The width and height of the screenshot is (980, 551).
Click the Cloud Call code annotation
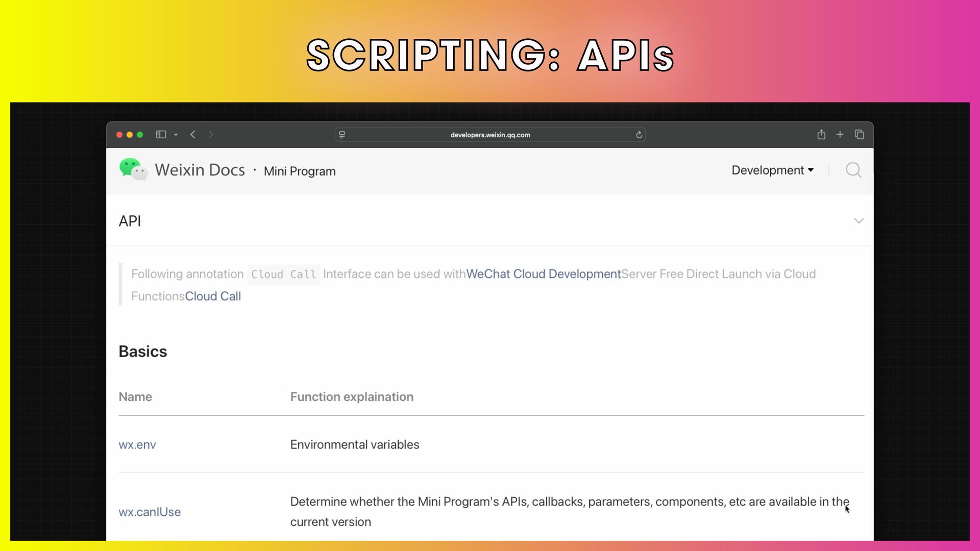click(x=284, y=274)
